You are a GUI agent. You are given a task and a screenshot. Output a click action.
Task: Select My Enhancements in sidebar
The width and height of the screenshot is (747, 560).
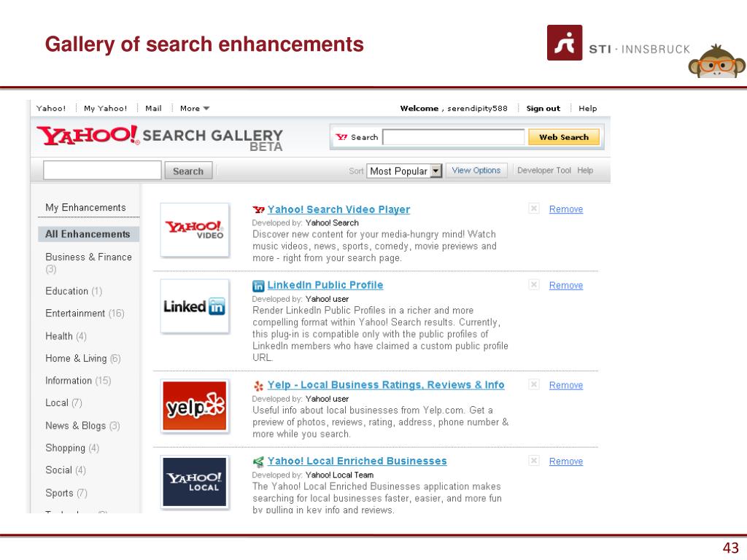86,208
